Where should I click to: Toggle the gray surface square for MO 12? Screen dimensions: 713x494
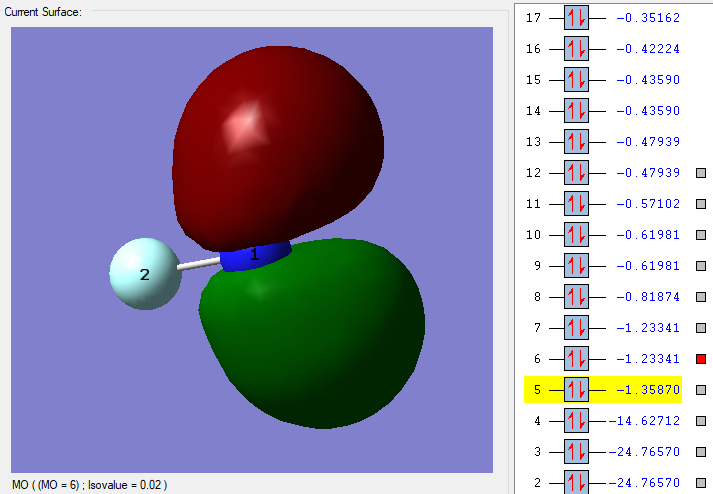[x=701, y=173]
